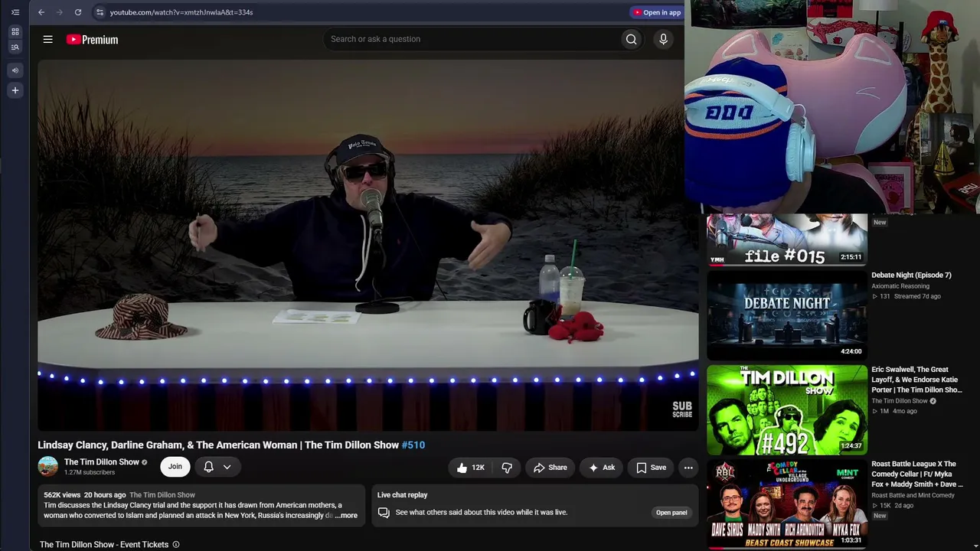Viewport: 980px width, 551px height.
Task: Save the video to a playlist
Action: coord(651,468)
